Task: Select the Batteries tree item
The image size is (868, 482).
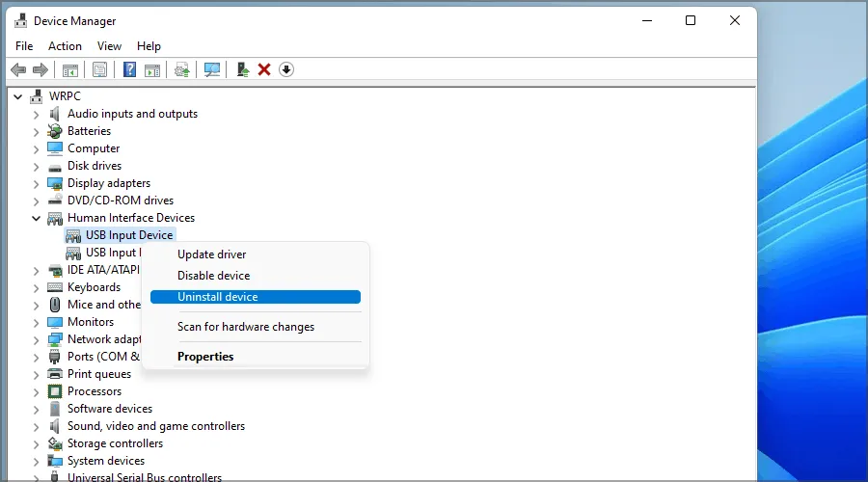Action: (89, 131)
